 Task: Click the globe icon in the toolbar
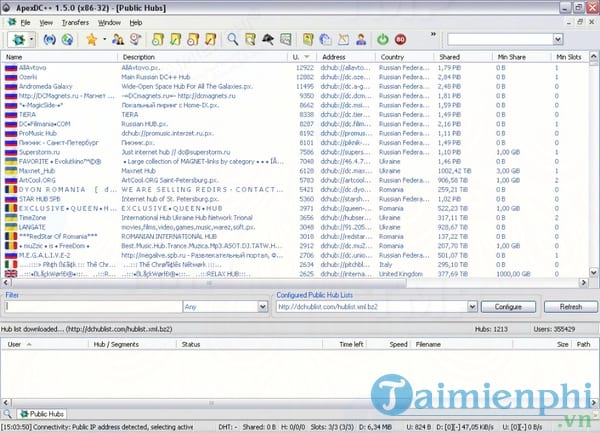pyautogui.click(x=67, y=40)
